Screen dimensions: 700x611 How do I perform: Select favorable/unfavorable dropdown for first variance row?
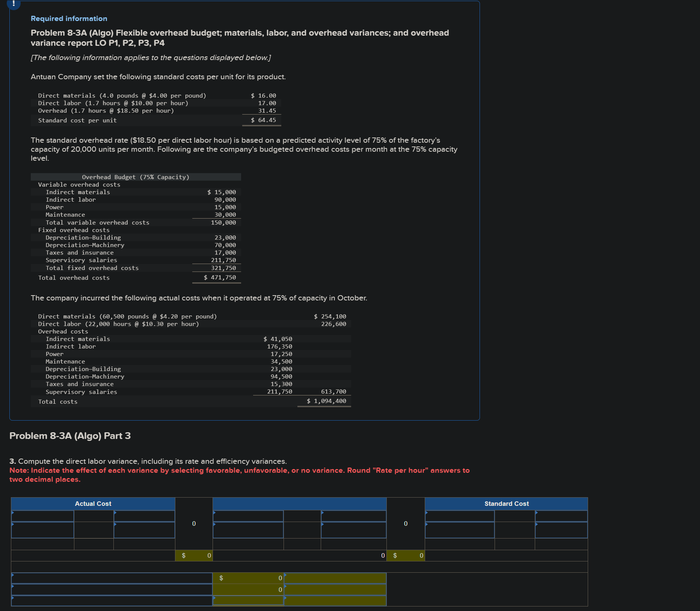335,578
